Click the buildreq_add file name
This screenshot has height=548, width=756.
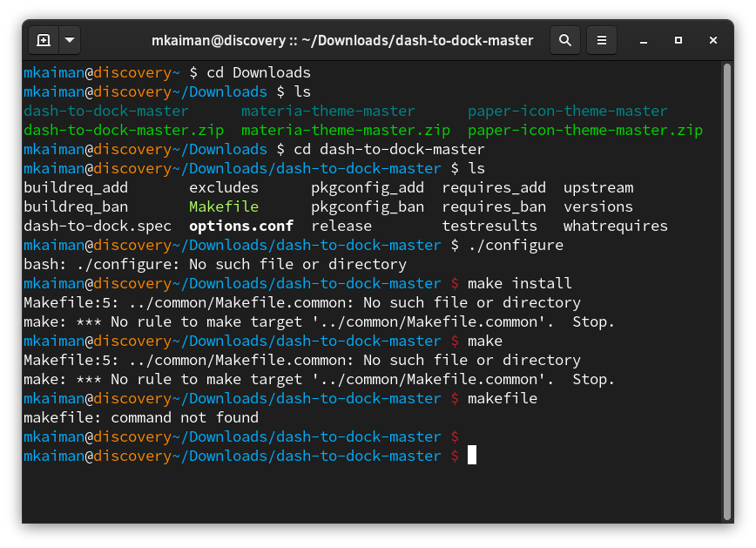pyautogui.click(x=76, y=187)
